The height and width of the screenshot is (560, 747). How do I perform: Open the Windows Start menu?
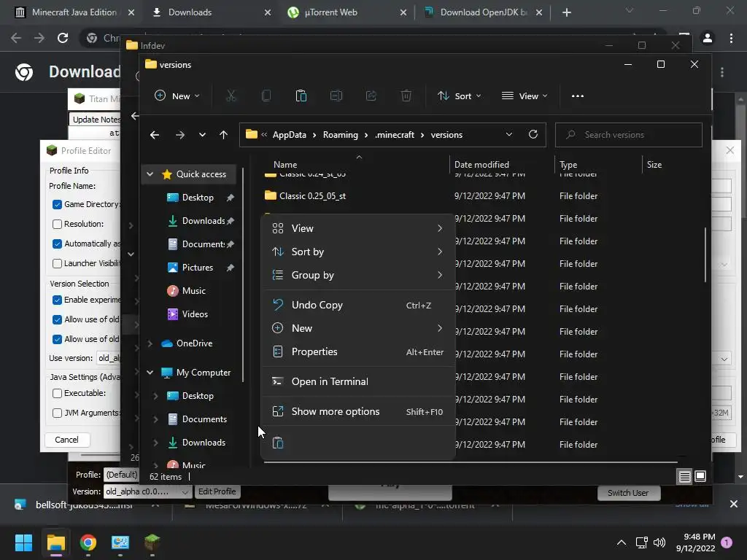[23, 542]
